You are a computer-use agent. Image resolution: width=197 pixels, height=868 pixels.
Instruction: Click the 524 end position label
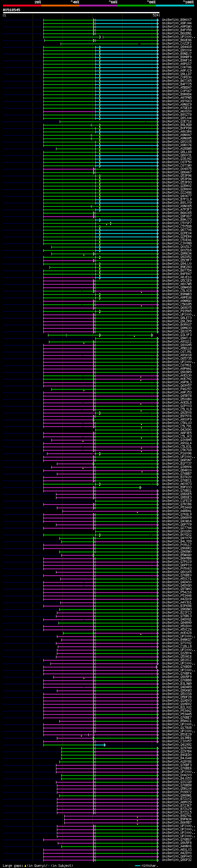coord(155,15)
